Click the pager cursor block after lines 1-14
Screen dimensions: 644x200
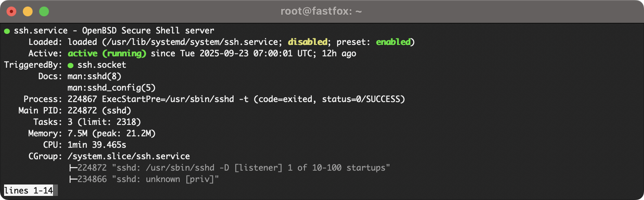click(56, 191)
